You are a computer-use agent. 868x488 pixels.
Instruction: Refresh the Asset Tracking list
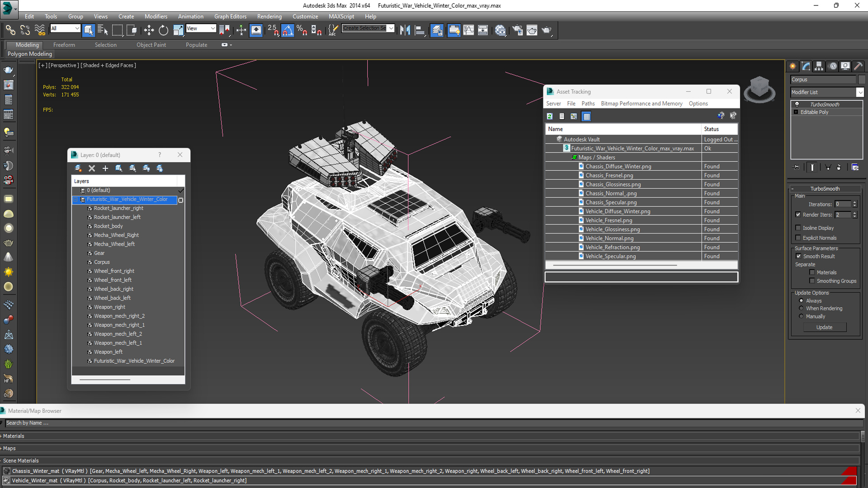pos(550,117)
